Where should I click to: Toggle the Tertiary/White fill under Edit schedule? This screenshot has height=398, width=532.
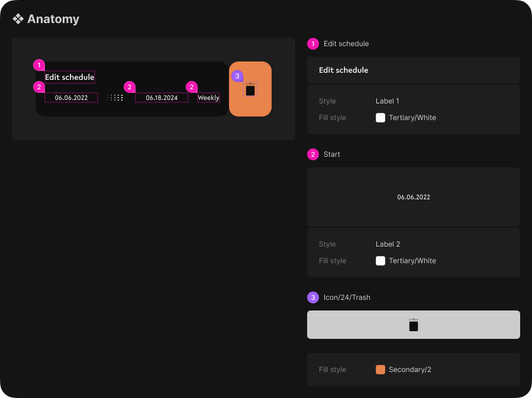click(x=381, y=117)
